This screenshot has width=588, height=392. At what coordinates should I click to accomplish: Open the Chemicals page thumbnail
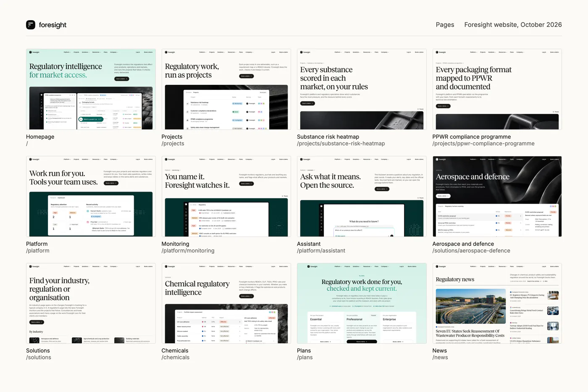click(226, 303)
